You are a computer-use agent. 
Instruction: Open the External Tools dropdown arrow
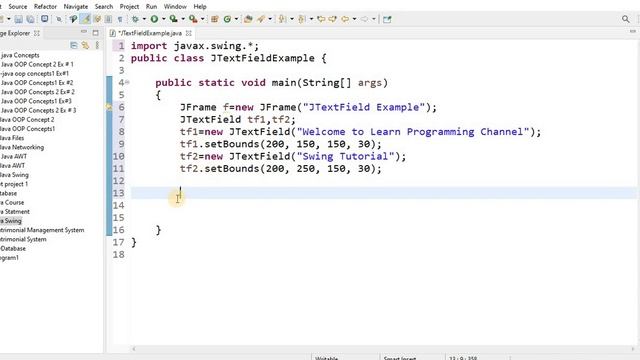click(202, 19)
